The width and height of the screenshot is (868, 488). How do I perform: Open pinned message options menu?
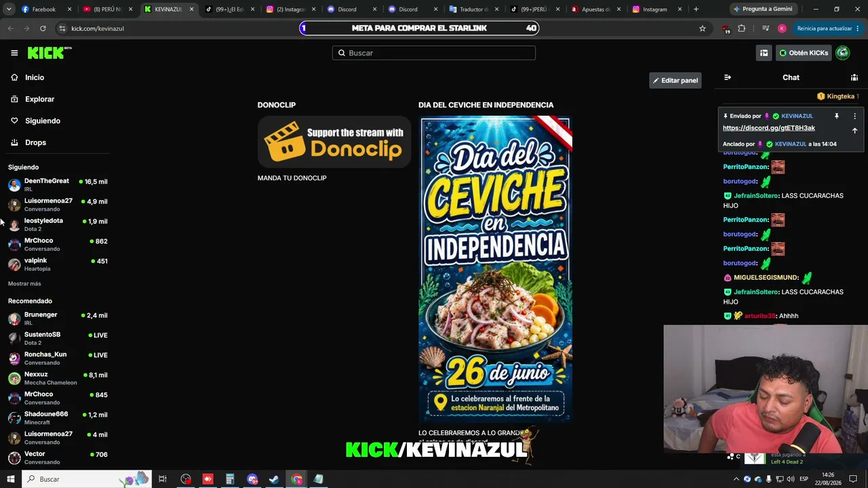[x=854, y=116]
